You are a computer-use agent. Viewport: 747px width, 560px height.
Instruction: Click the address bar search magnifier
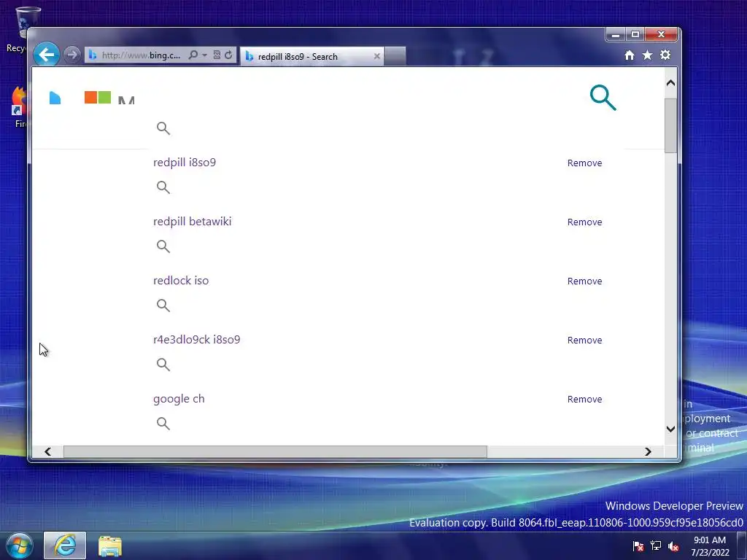point(193,55)
